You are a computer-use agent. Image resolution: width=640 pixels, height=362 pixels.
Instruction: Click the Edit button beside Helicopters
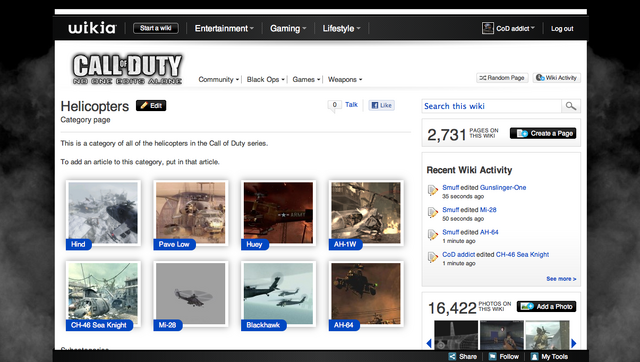click(151, 106)
